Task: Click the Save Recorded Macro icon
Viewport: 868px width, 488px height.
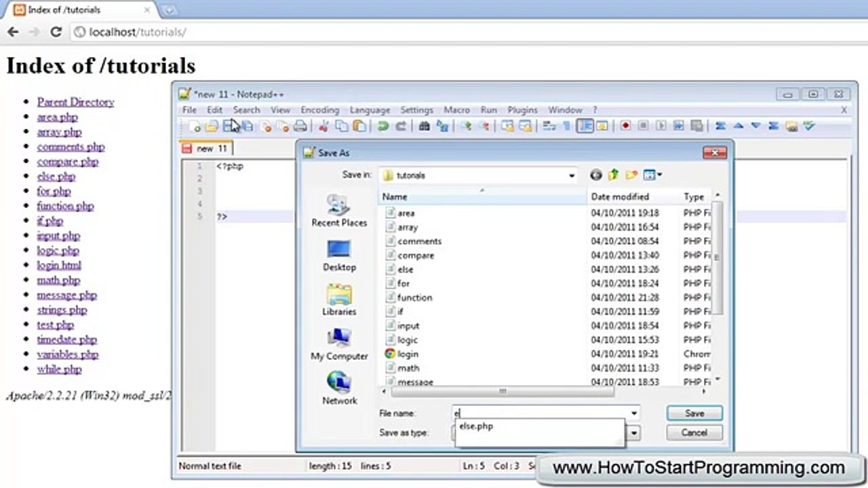Action: [x=697, y=126]
